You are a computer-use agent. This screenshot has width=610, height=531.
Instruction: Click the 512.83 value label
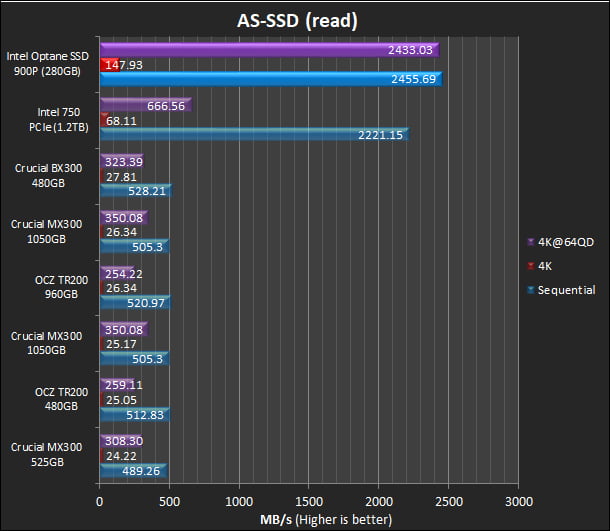coord(145,415)
